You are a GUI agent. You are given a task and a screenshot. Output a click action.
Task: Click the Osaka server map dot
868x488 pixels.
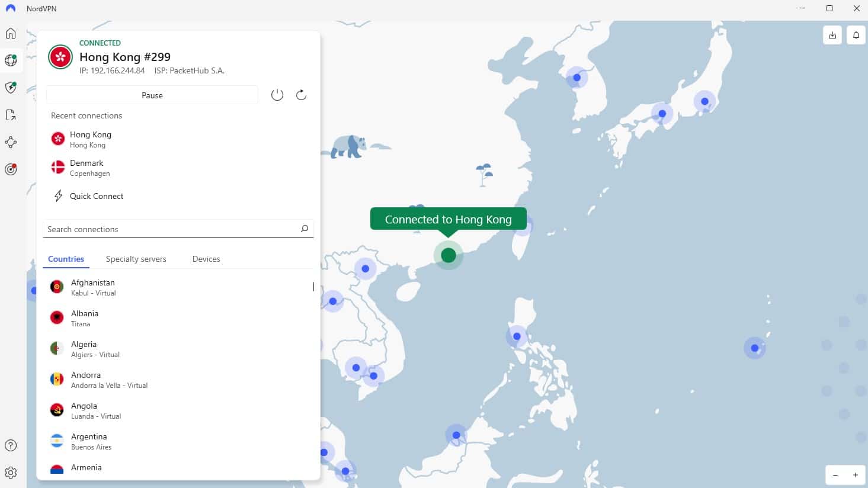[x=662, y=113]
